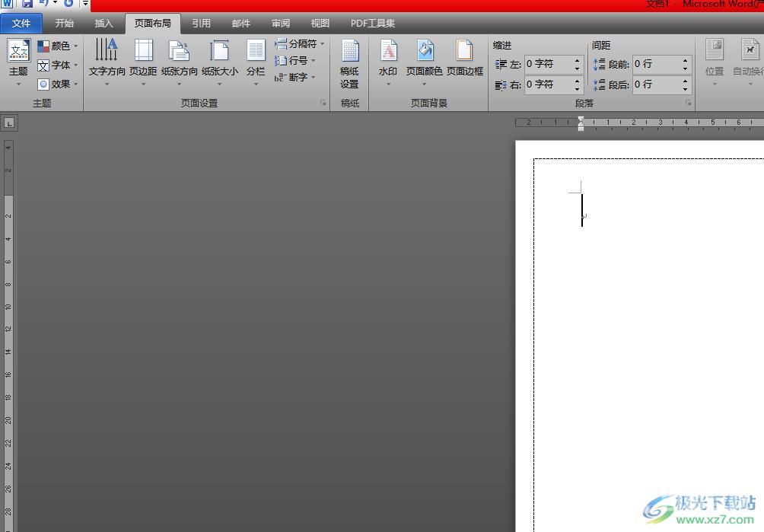The image size is (764, 532).
Task: Click the spacing after (段后) field
Action: click(x=656, y=84)
